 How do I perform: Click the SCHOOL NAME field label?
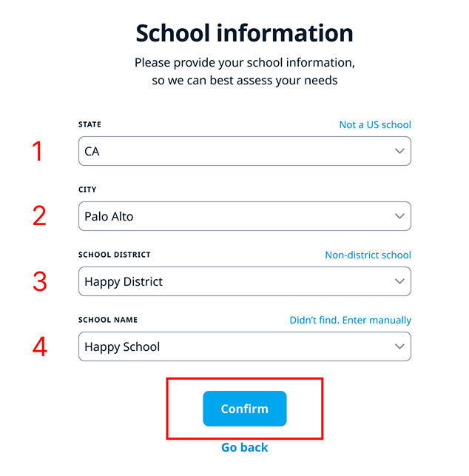click(108, 320)
